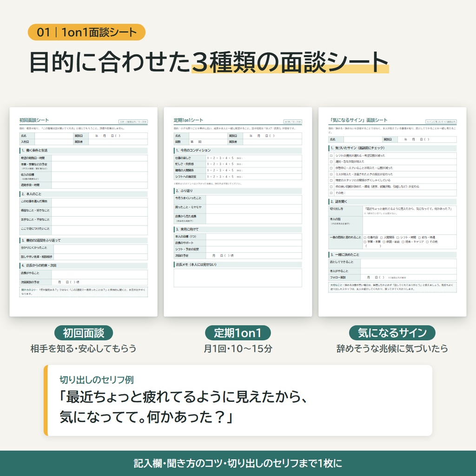Click the 店長がやること field
Image resolution: width=476 pixels, height=476 pixels.
99,274
